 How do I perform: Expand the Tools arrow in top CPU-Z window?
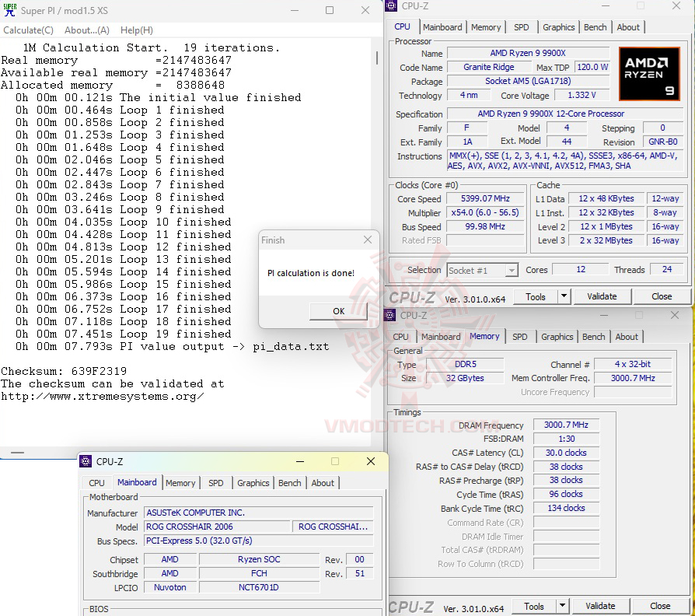click(564, 296)
